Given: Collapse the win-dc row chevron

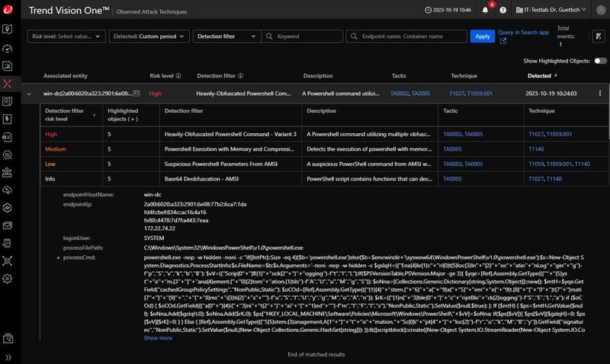Looking at the screenshot, I should tap(29, 94).
